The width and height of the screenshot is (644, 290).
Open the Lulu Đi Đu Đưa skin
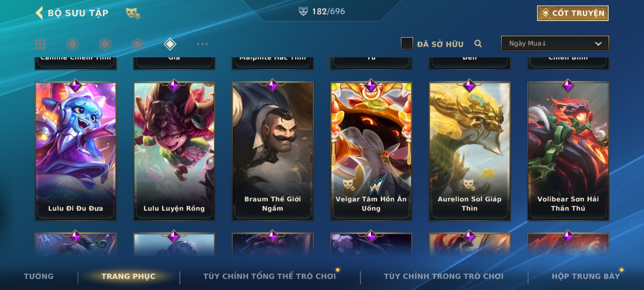pos(76,151)
